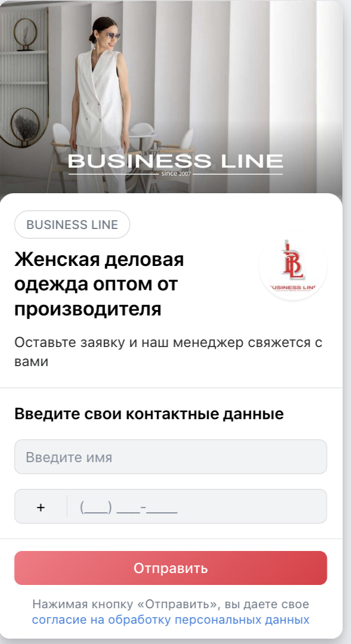Click the phone number mask field
Screen dimensions: 351x644
[x=197, y=507]
